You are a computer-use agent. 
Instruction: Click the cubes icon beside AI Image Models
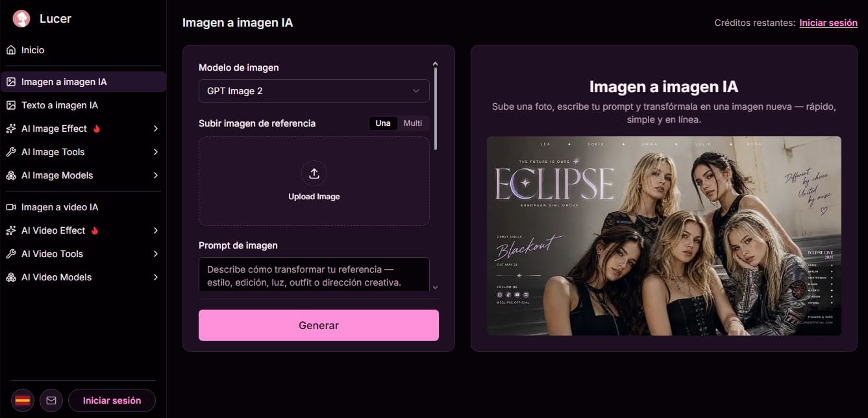(11, 175)
